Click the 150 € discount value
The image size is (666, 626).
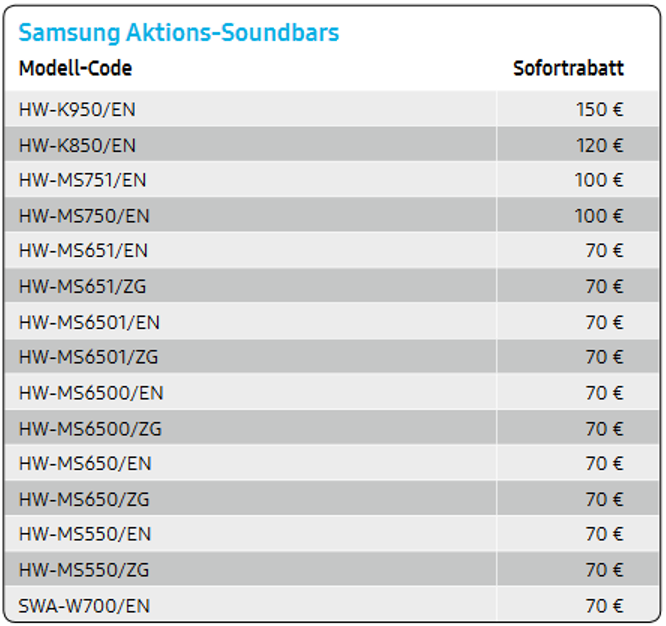[599, 109]
